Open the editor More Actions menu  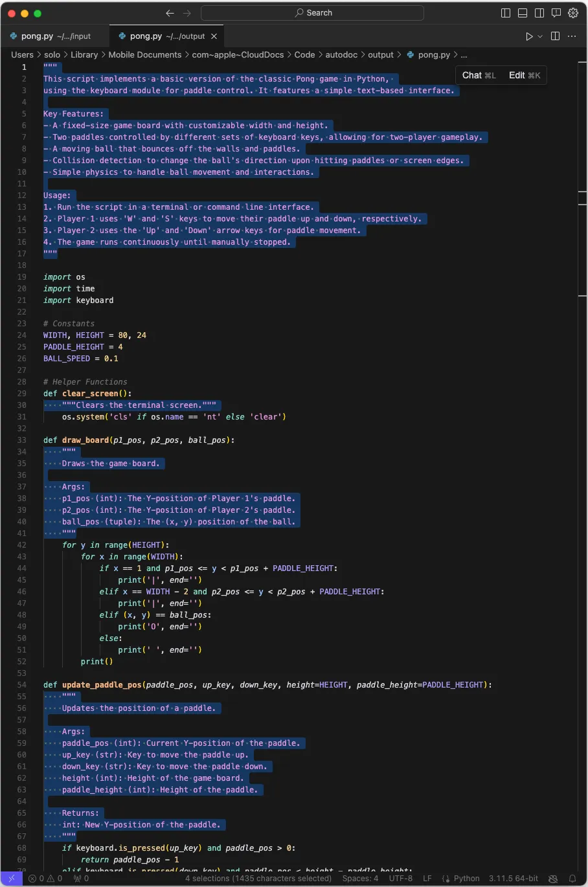pos(572,36)
